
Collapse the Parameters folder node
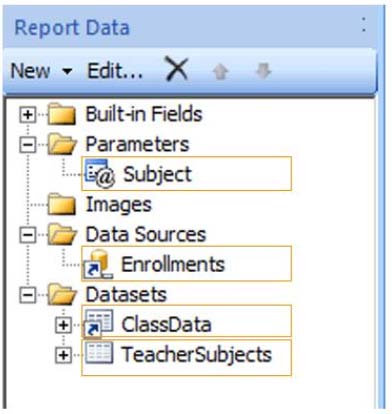coord(28,145)
